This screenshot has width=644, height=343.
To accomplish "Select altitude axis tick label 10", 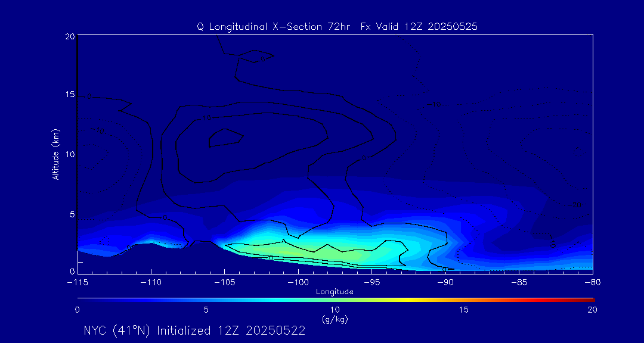I will pyautogui.click(x=69, y=154).
